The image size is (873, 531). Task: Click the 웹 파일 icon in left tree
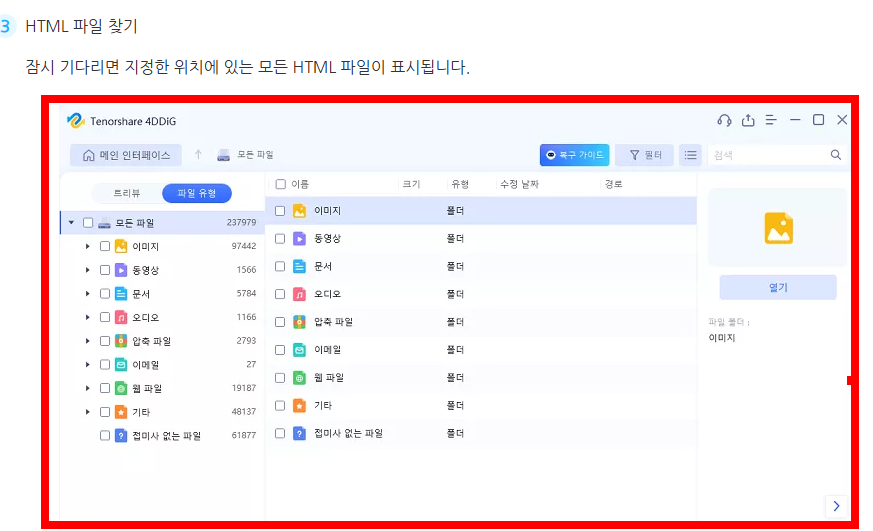click(x=121, y=388)
